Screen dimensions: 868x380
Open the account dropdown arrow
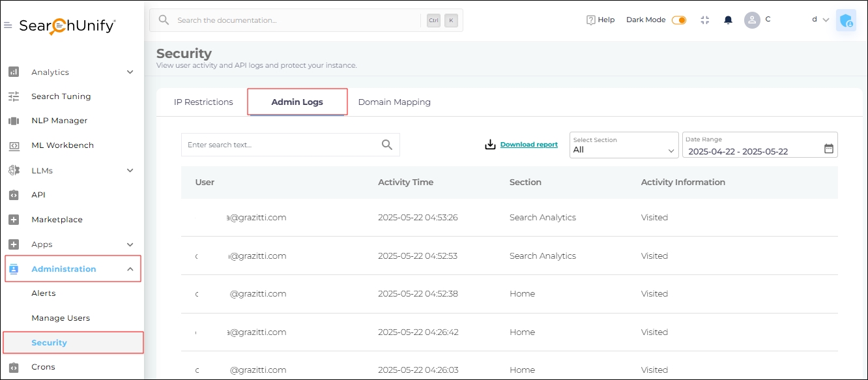[826, 20]
